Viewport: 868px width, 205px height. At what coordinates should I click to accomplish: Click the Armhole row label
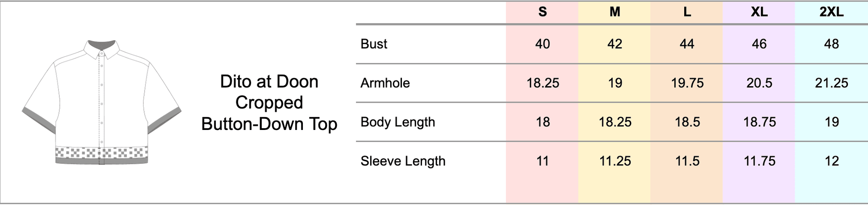[x=385, y=83]
